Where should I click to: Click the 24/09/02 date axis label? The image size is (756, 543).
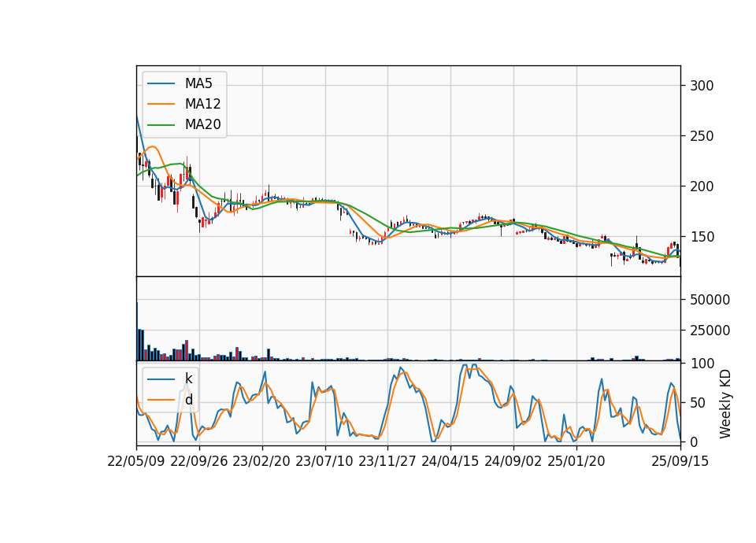[x=513, y=461]
